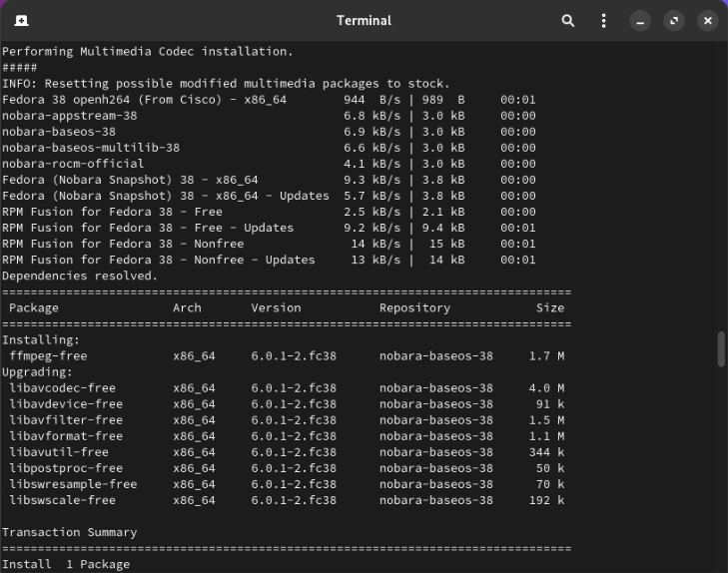Click the '1.7 M' size of ffmpeg-free
Image resolution: width=728 pixels, height=573 pixels.
point(546,356)
